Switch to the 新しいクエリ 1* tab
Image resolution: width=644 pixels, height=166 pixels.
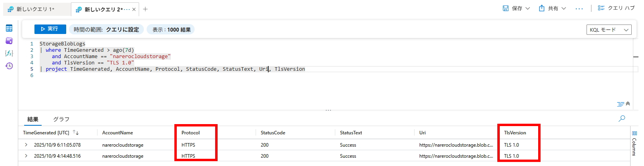point(36,9)
